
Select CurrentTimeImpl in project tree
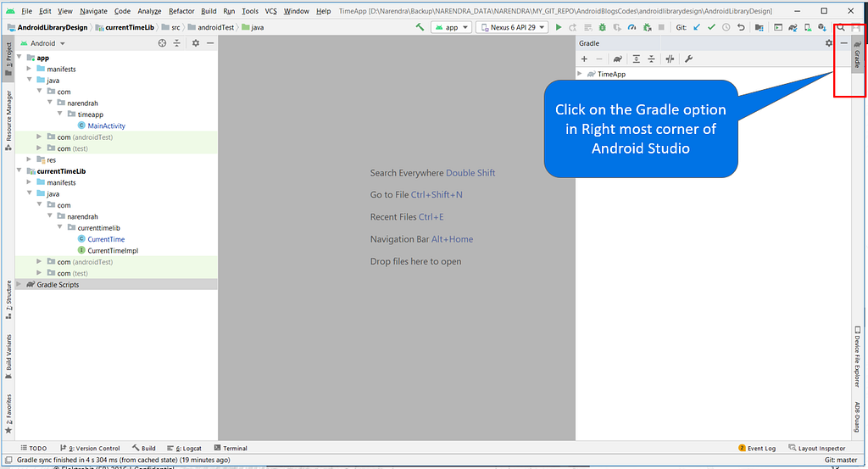[113, 250]
